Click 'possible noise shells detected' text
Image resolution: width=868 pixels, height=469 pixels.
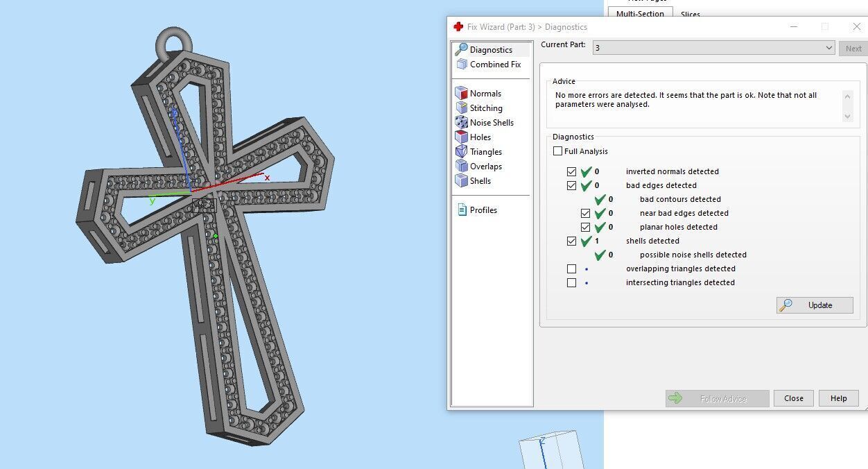(693, 255)
